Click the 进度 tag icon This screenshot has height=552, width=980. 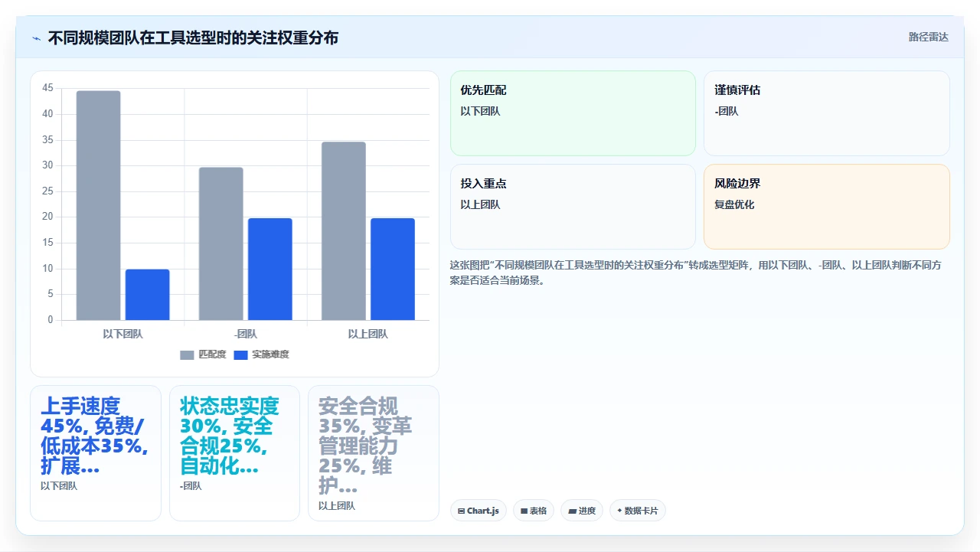tap(572, 511)
